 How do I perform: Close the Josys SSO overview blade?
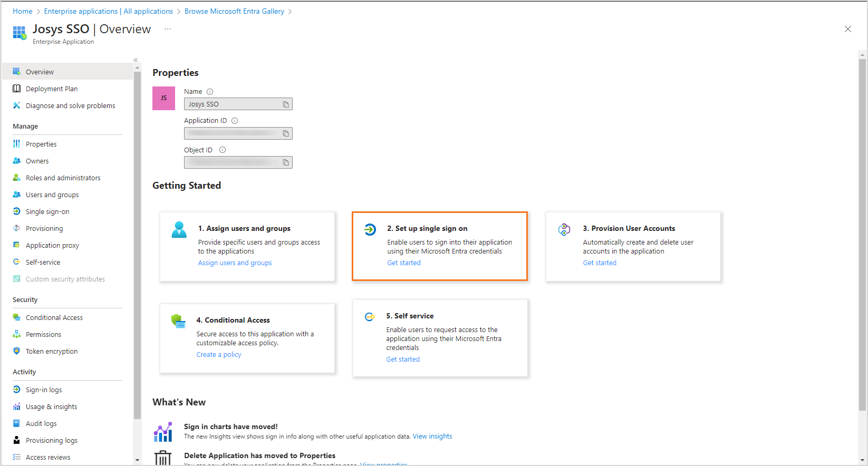pyautogui.click(x=848, y=29)
